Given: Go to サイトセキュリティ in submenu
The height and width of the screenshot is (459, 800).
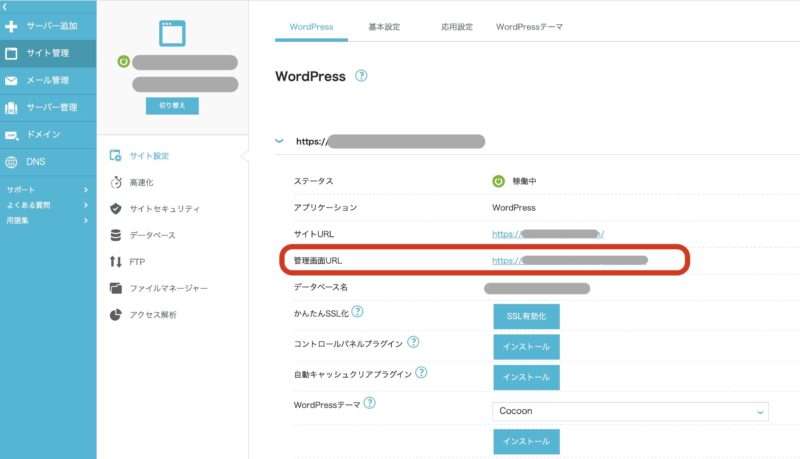Looking at the screenshot, I should coord(164,209).
